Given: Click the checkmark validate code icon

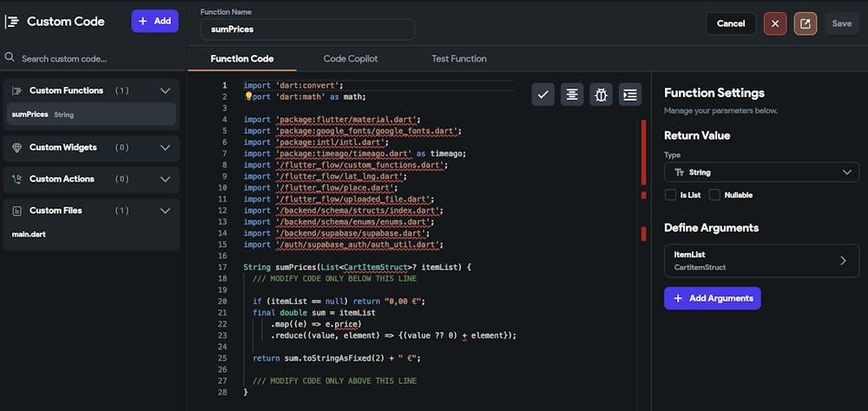Looking at the screenshot, I should tap(543, 95).
